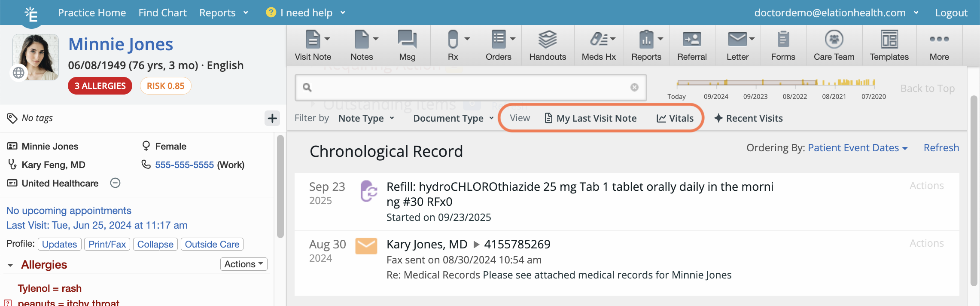Open the Patient Event Dates ordering dropdown
The height and width of the screenshot is (306, 980).
tap(858, 148)
